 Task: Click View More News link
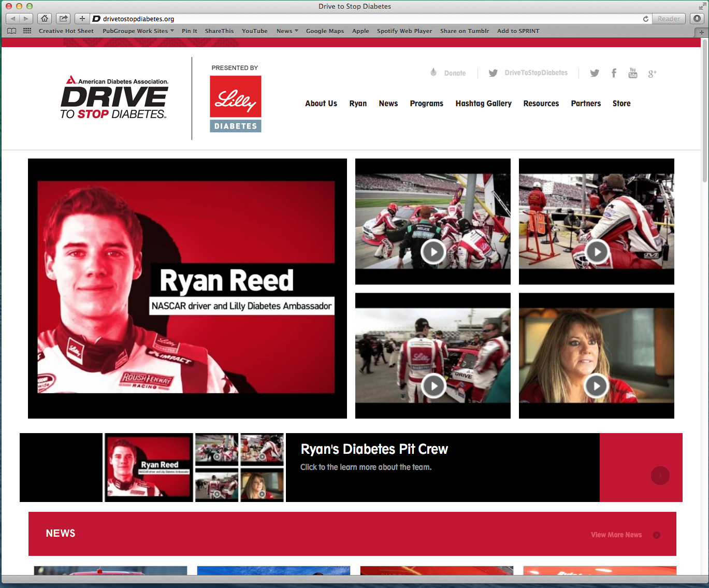616,535
